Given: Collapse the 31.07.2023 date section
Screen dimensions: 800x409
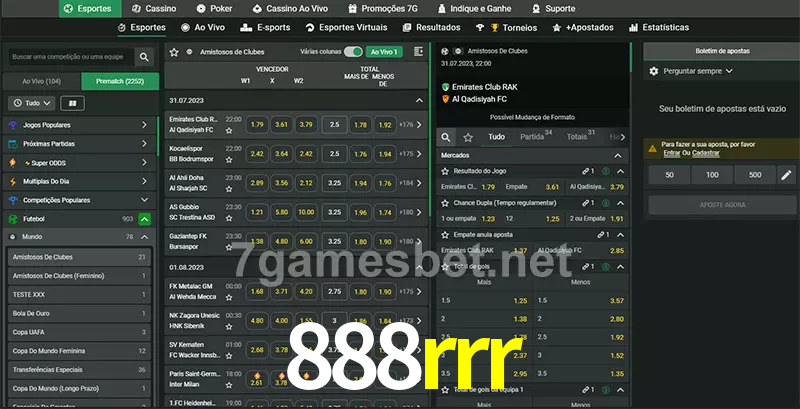Looking at the screenshot, I should [x=419, y=101].
